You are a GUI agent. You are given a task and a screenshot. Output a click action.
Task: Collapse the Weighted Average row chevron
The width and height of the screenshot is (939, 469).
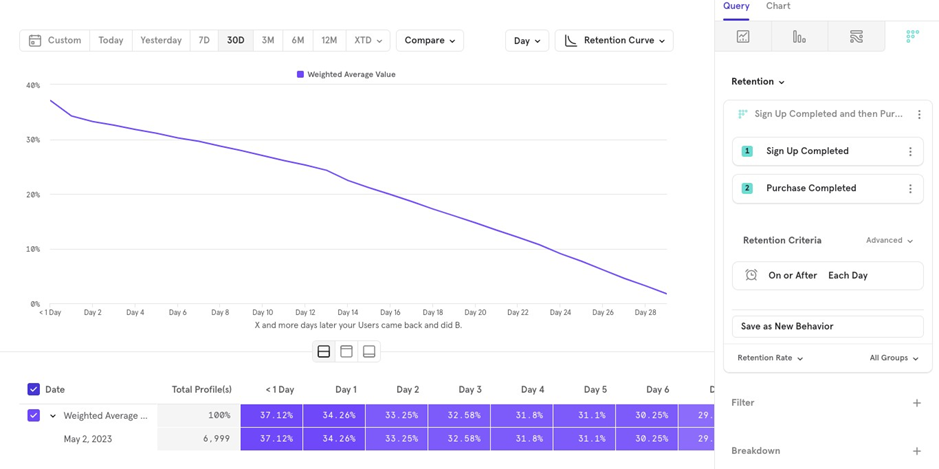click(x=53, y=416)
